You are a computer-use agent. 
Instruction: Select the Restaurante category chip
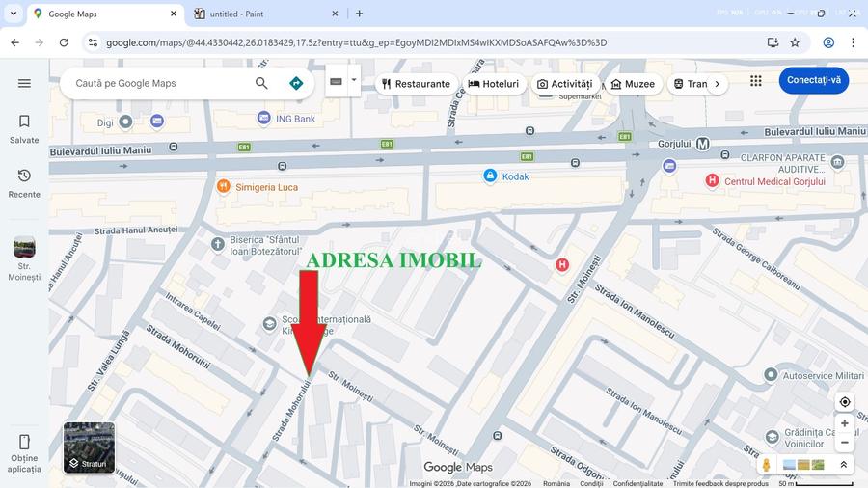[416, 84]
